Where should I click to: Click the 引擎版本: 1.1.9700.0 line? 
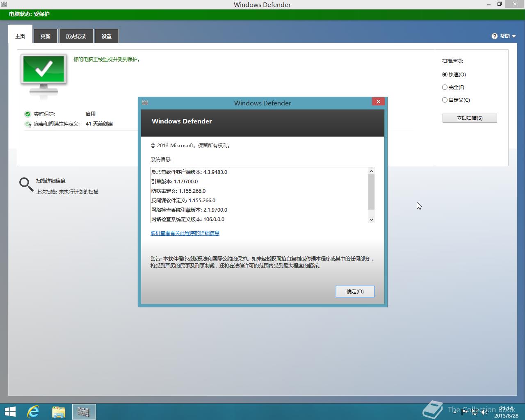click(x=175, y=182)
